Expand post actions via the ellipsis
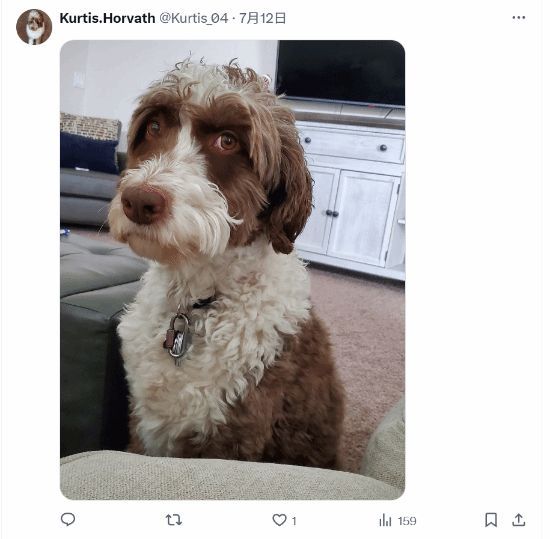Screen dimensions: 550x539 click(518, 18)
